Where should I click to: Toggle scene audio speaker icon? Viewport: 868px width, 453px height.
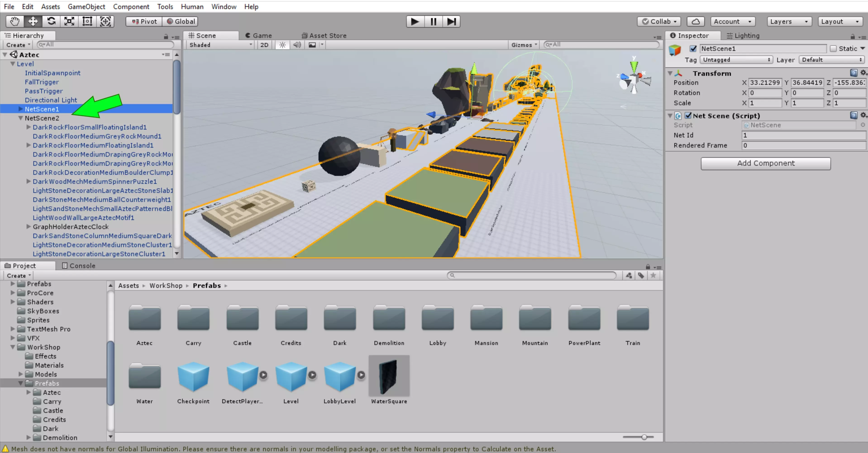pos(297,45)
